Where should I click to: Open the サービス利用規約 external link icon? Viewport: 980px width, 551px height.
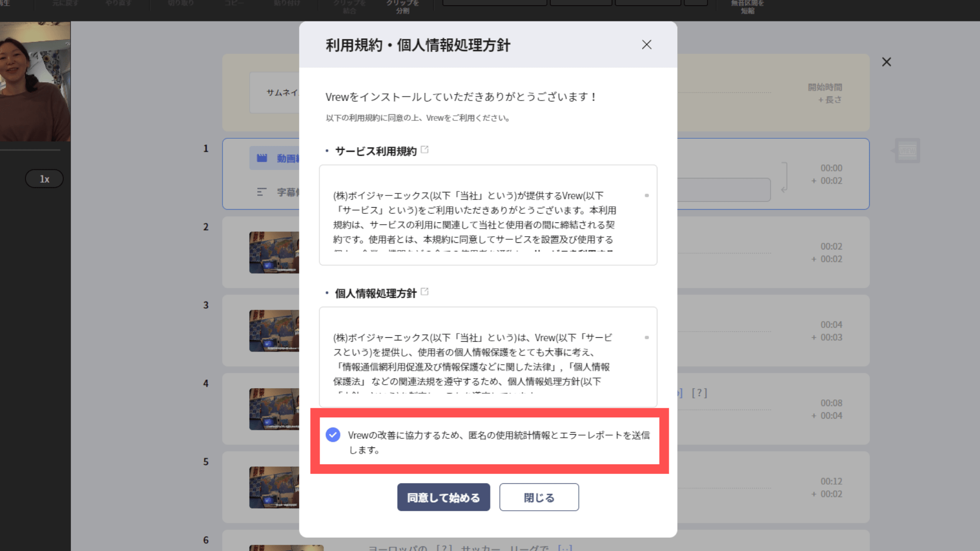426,149
